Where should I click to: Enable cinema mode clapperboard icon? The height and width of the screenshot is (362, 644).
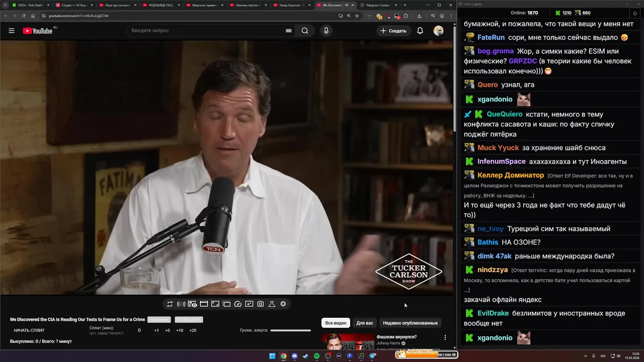[x=204, y=304]
